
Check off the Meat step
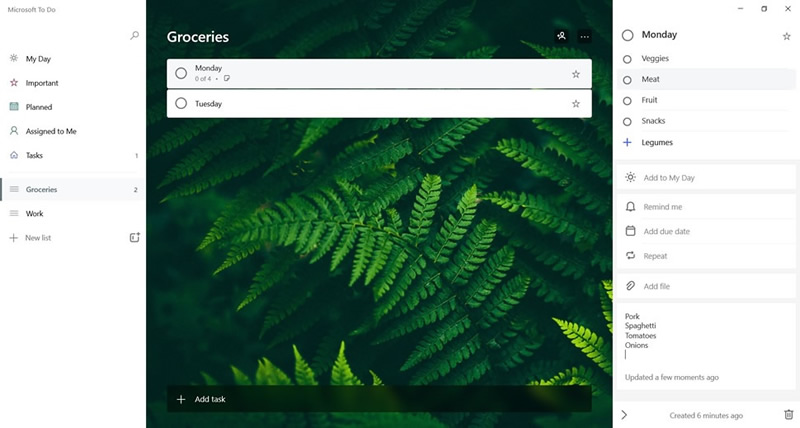(627, 80)
